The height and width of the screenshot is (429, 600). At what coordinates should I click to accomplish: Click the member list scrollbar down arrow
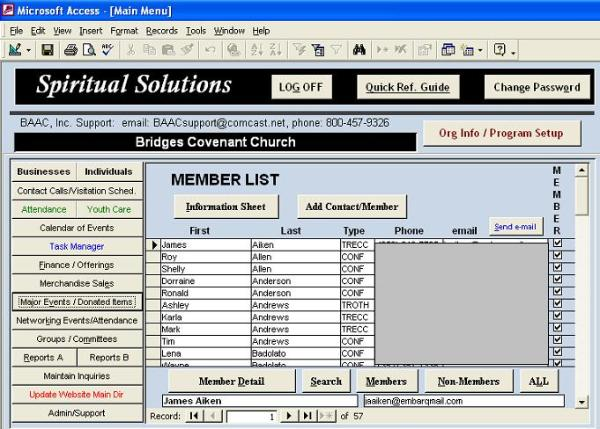pyautogui.click(x=582, y=402)
